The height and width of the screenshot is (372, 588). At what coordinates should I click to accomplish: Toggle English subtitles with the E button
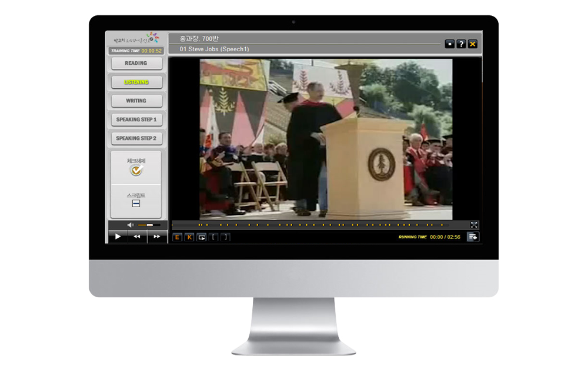(177, 237)
